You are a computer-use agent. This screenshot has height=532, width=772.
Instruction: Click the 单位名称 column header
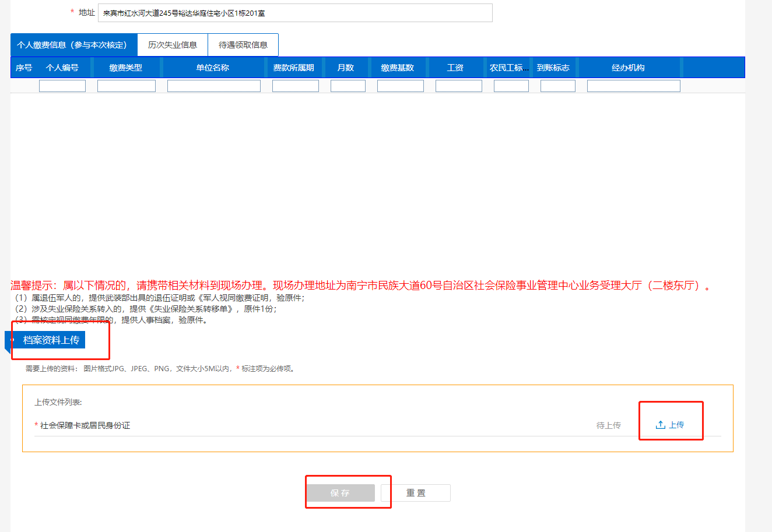tap(213, 68)
